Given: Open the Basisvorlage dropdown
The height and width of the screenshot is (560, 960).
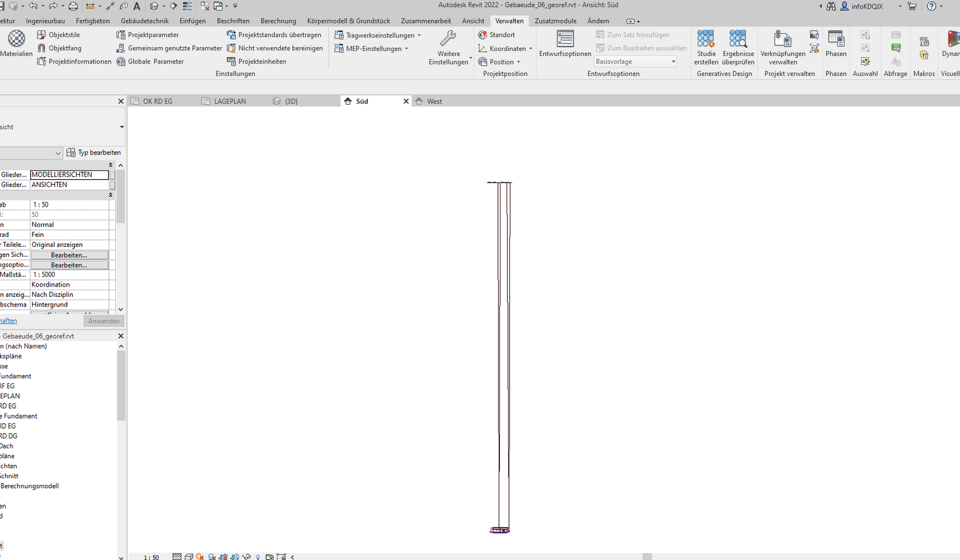Looking at the screenshot, I should pyautogui.click(x=673, y=61).
